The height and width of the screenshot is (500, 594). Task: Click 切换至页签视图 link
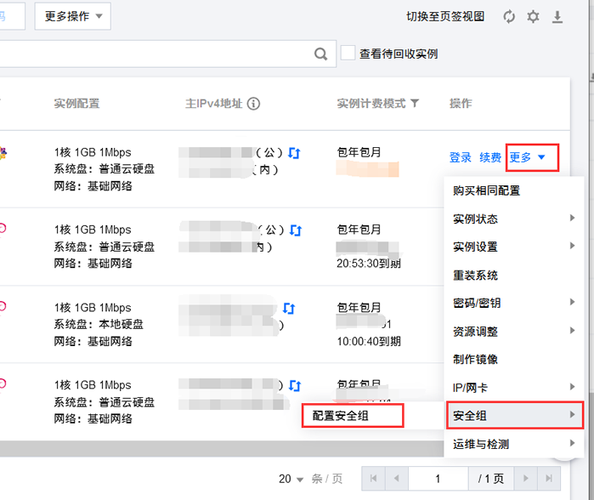pyautogui.click(x=446, y=16)
